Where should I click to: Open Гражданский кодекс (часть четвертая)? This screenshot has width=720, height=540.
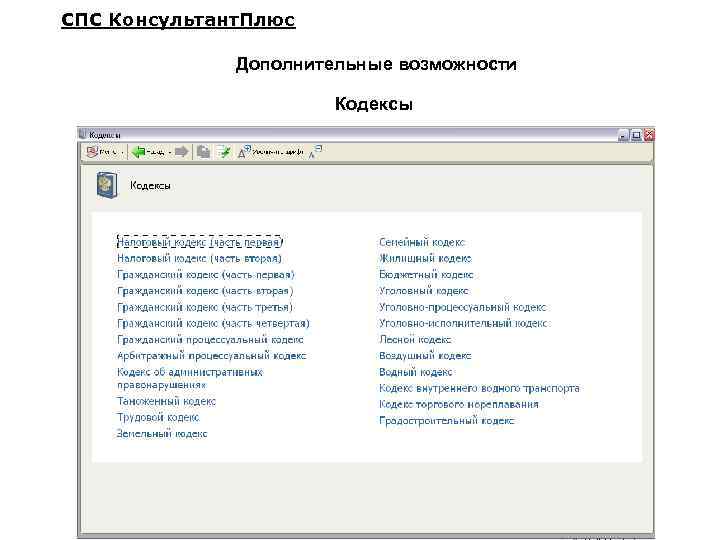(214, 323)
